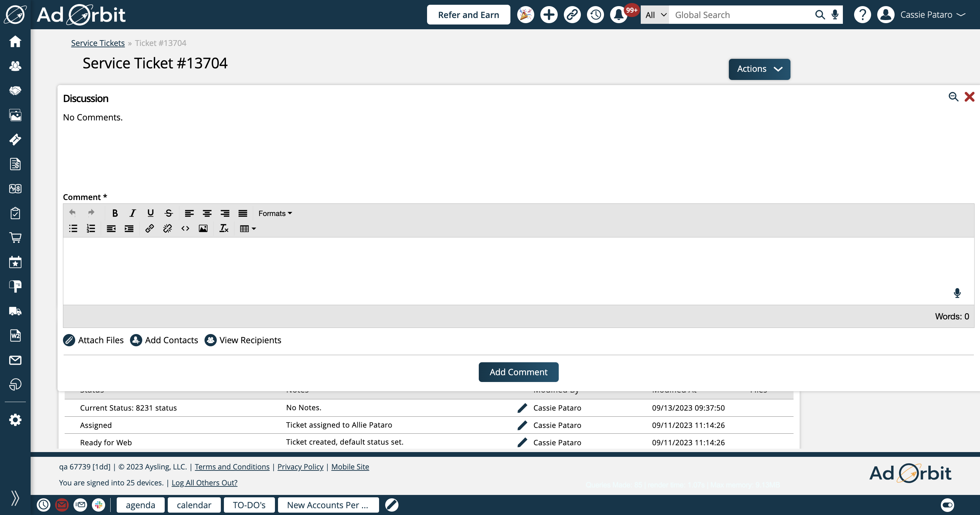980x515 pixels.
Task: Open the calendar tab in bottom bar
Action: click(x=194, y=505)
